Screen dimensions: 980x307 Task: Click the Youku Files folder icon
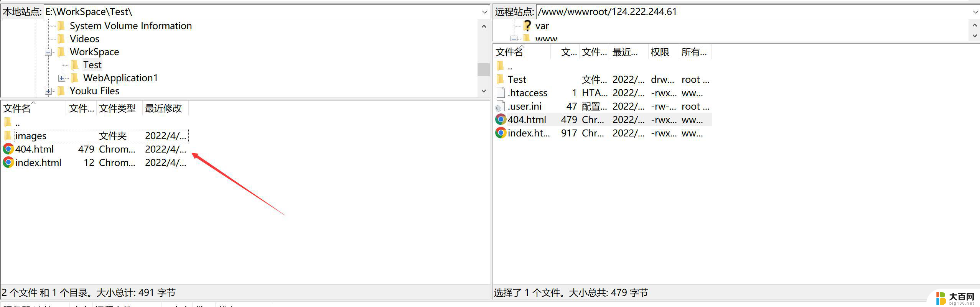tap(61, 91)
